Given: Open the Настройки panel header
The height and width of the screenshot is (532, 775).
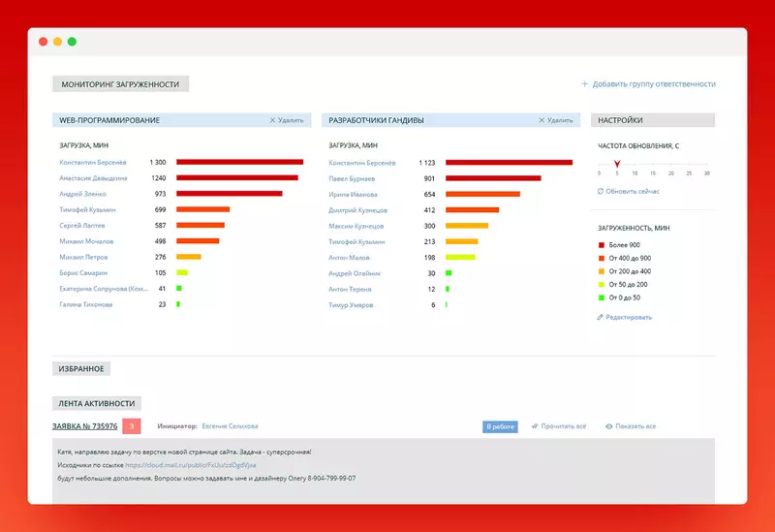Looking at the screenshot, I should click(x=621, y=120).
